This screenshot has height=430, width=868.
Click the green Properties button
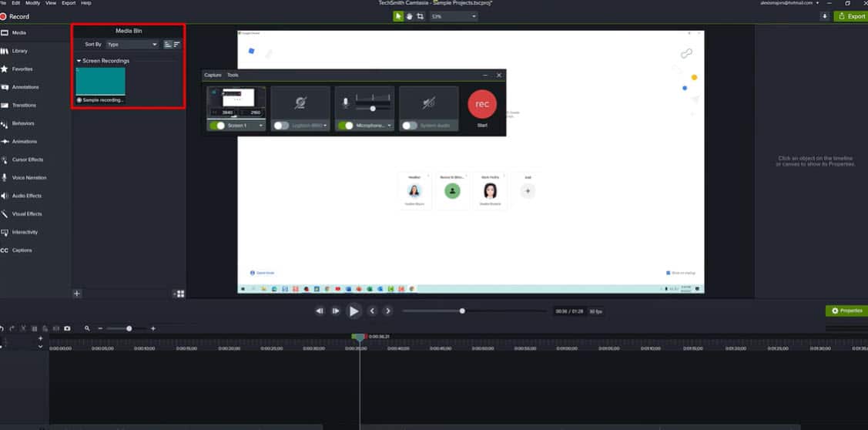846,311
